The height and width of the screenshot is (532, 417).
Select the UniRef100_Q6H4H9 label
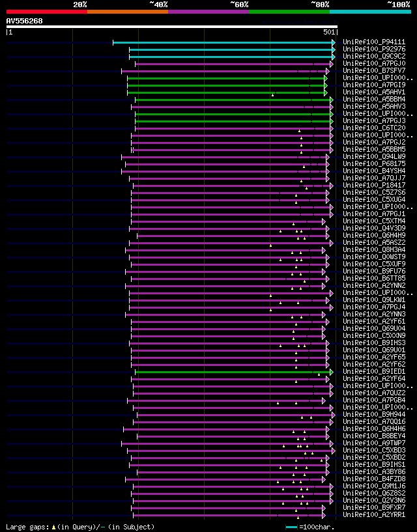[374, 236]
